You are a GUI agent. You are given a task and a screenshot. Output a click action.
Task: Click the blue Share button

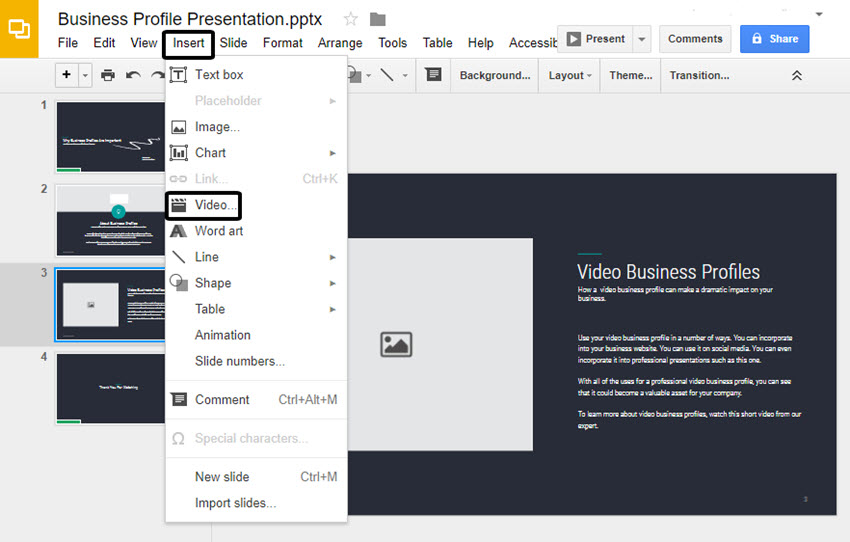[774, 39]
